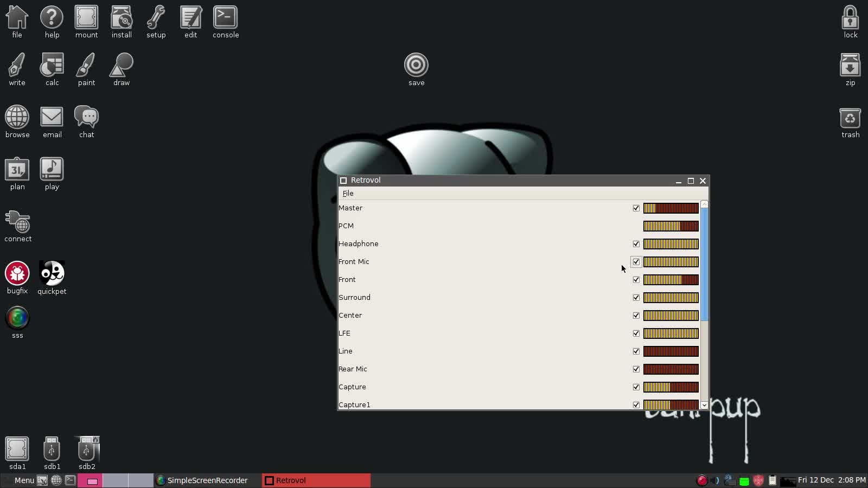Launch the console terminal
Viewport: 868px width, 488px height.
click(x=225, y=17)
